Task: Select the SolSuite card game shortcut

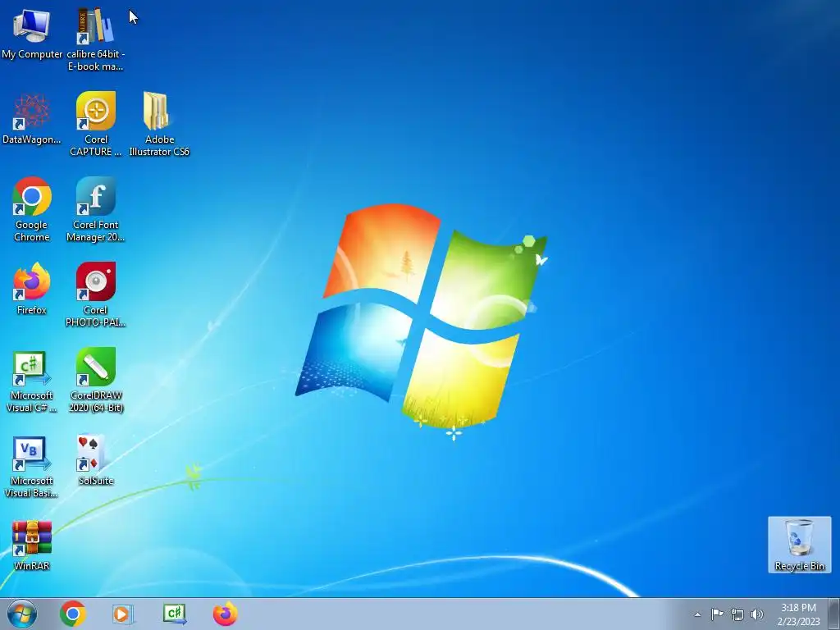Action: pos(95,459)
